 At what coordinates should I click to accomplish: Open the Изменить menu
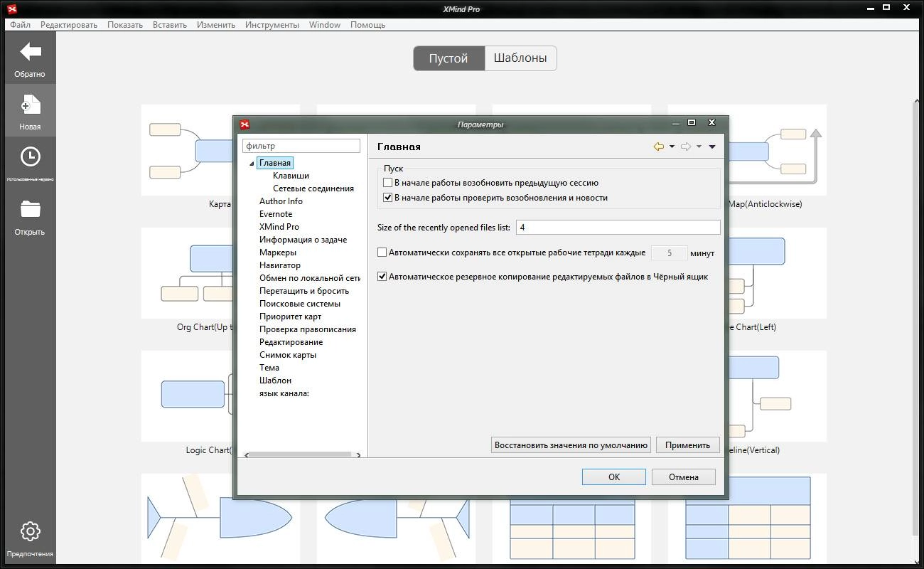point(216,24)
